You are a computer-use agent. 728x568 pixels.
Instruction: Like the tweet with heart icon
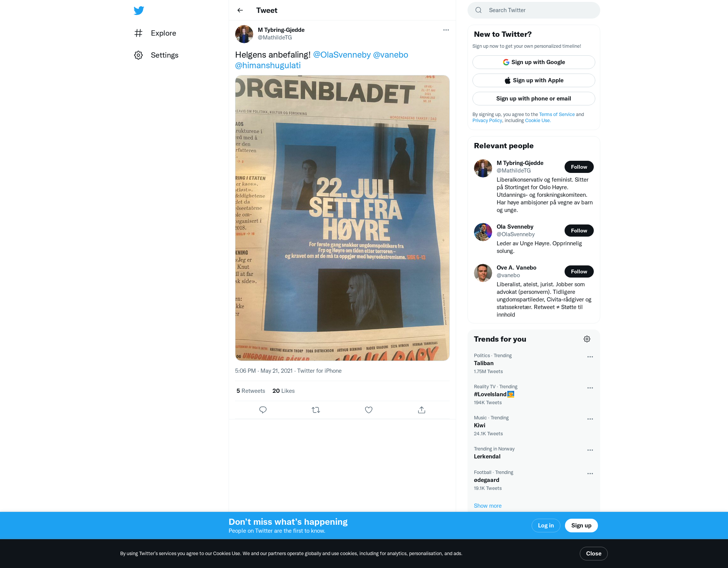point(369,410)
